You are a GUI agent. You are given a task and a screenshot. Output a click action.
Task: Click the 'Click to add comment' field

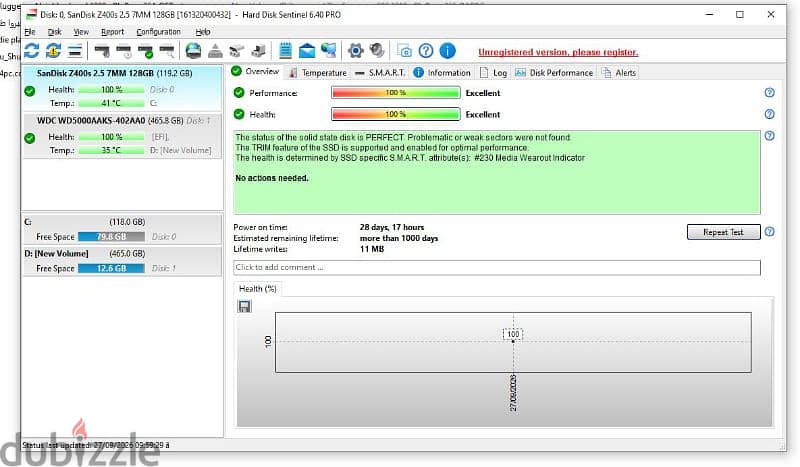(x=496, y=267)
